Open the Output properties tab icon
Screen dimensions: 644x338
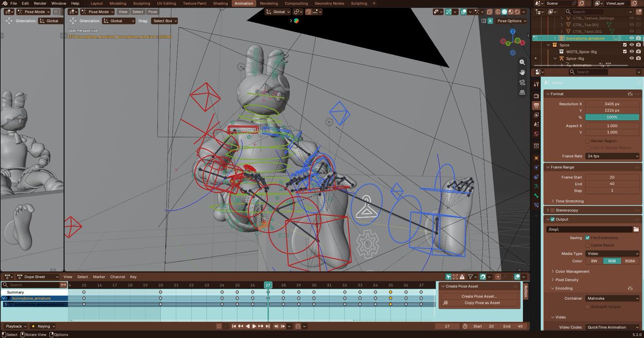point(536,106)
